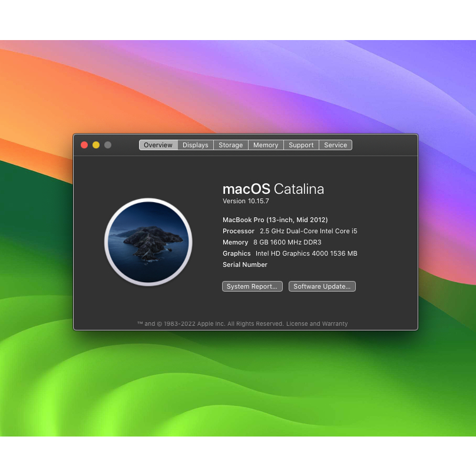The height and width of the screenshot is (476, 476).
Task: Click Version 10.15.7 to reveal build number
Action: tap(246, 201)
